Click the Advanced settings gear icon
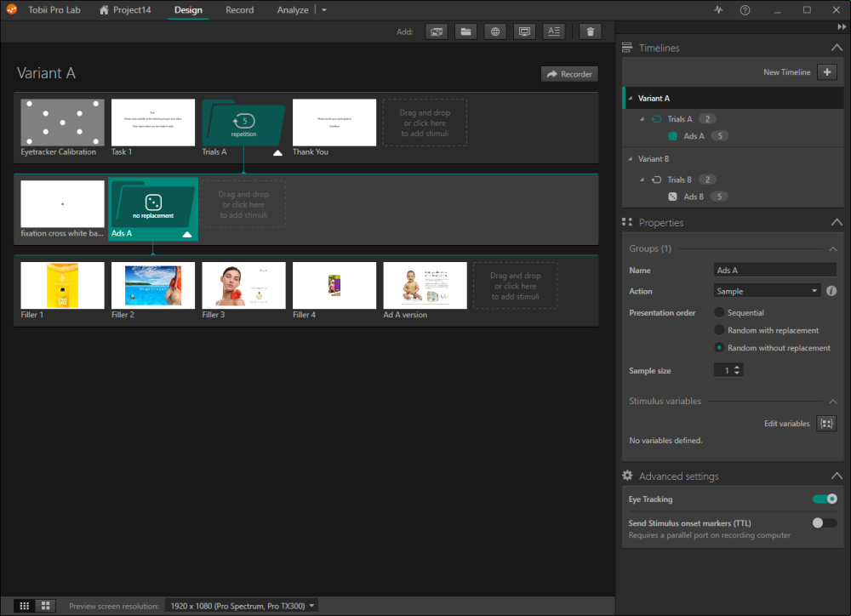 (x=627, y=476)
